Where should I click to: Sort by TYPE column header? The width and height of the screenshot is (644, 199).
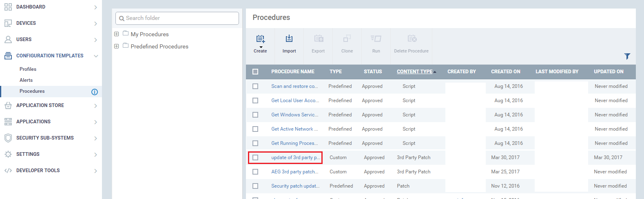(x=336, y=72)
